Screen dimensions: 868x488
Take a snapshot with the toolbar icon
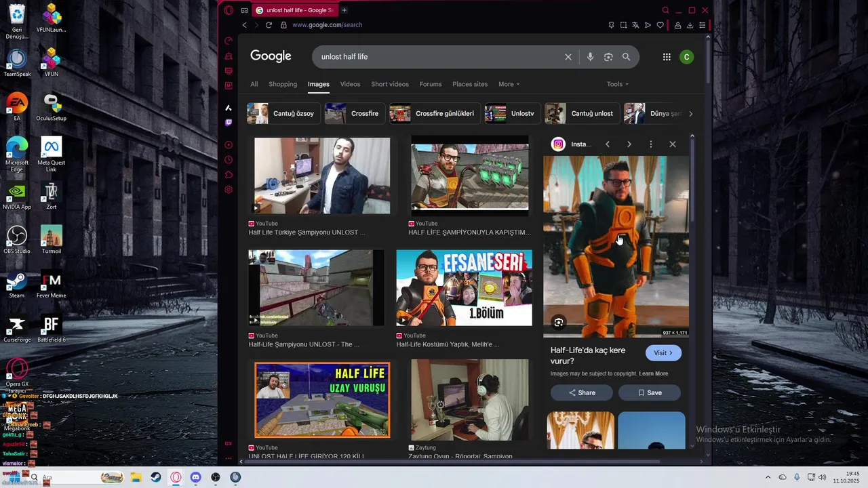click(623, 25)
